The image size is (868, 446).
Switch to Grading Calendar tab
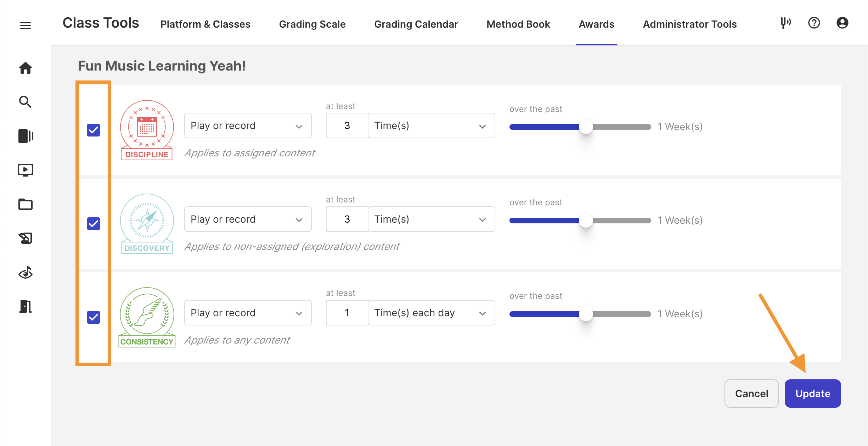[416, 24]
